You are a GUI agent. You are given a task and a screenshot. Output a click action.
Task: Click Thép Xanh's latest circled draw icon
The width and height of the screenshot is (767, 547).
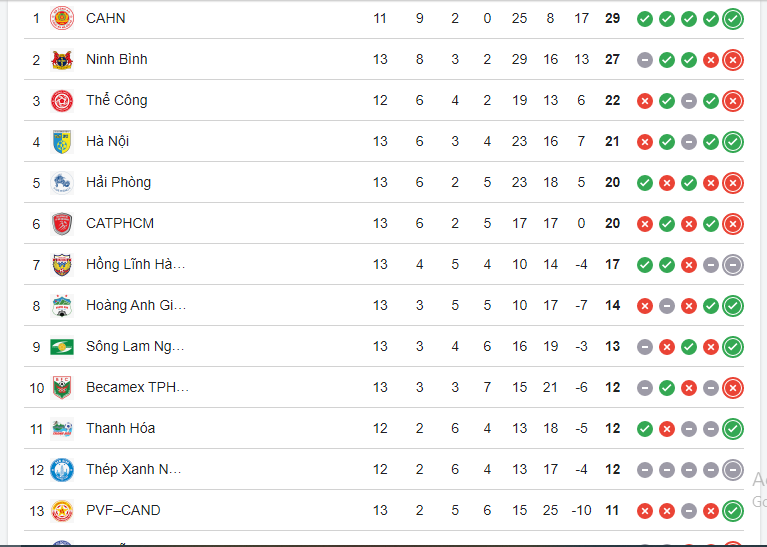click(x=733, y=469)
